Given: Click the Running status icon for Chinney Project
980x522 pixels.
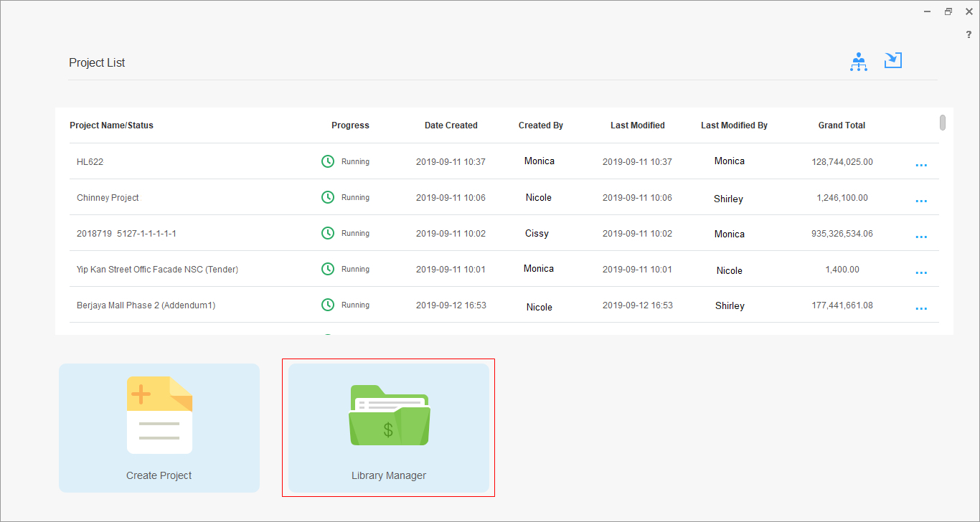Looking at the screenshot, I should click(x=328, y=197).
